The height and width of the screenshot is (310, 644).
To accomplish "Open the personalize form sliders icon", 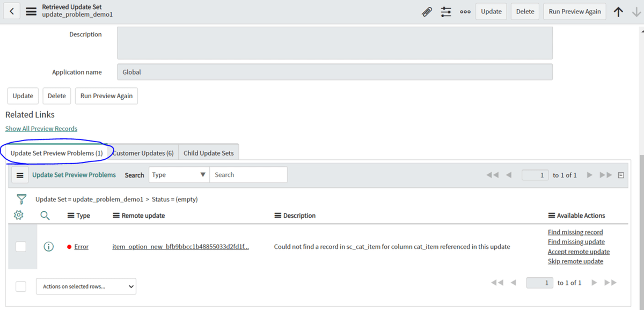I will pos(446,11).
